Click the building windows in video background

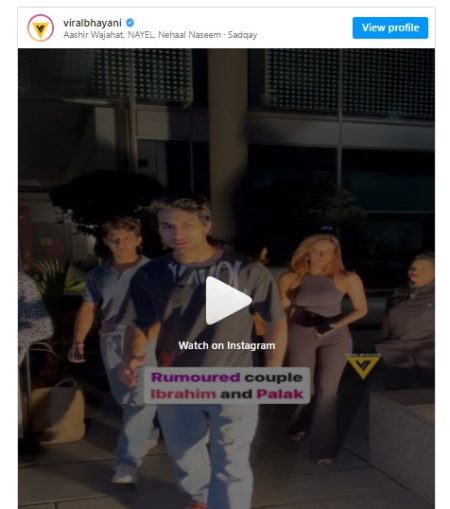pos(350,82)
